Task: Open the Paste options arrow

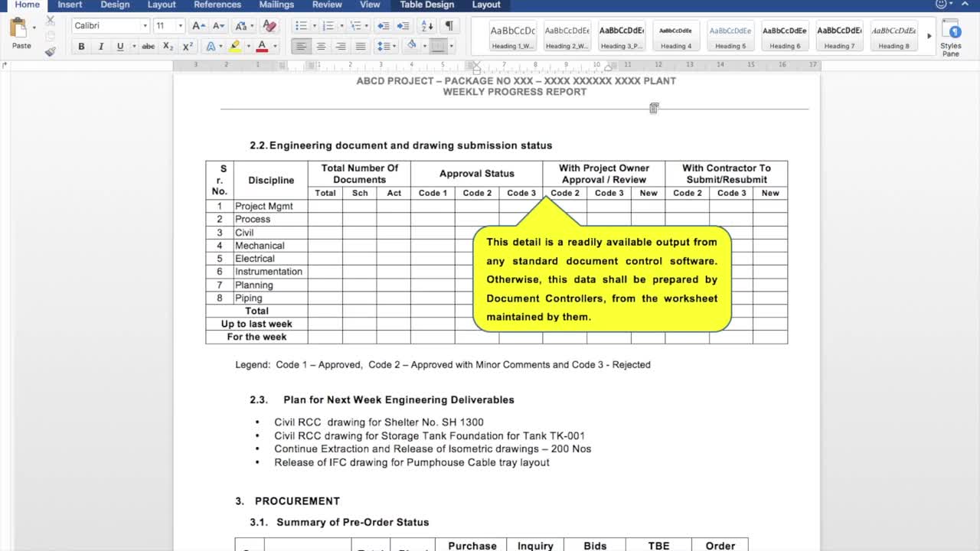Action: [x=34, y=28]
